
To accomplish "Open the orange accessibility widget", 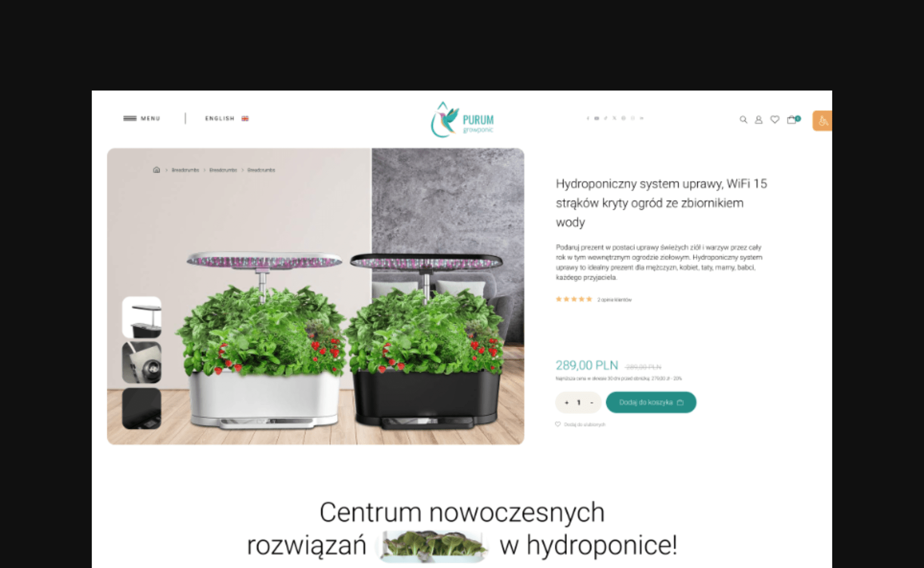I will point(822,121).
